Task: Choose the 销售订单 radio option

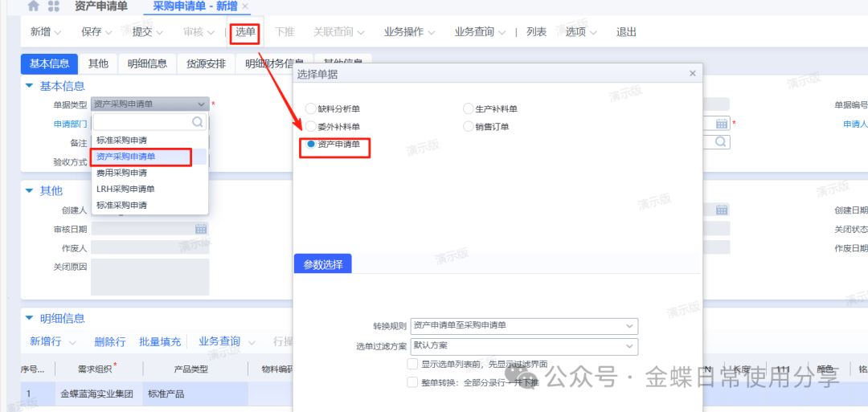Action: (x=469, y=127)
